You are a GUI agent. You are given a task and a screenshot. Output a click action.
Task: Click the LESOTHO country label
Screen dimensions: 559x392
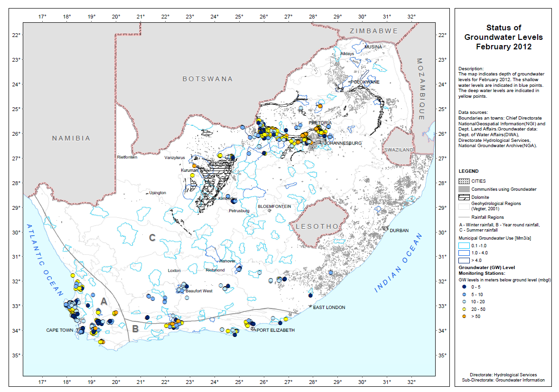317,226
